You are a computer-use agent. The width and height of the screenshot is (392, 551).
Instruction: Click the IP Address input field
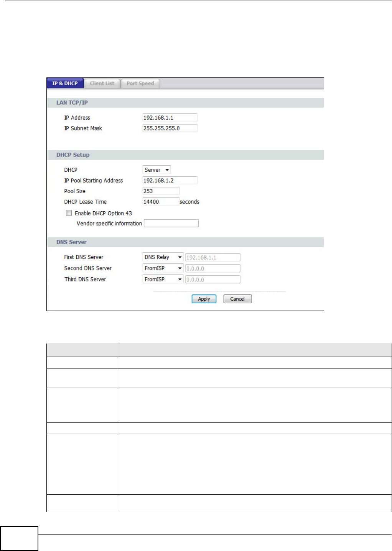pos(170,117)
